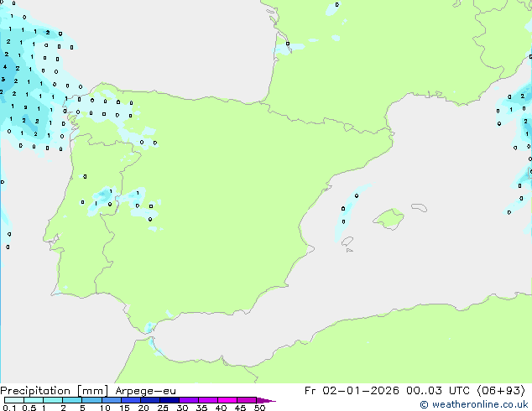The height and width of the screenshot is (411, 532).
Task: Click the legend arrow tip past 50
Action: tap(271, 401)
